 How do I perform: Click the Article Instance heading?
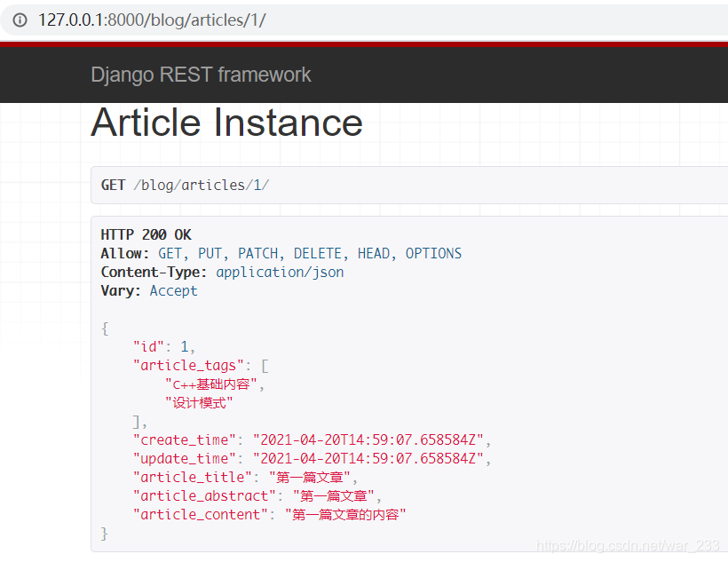[226, 123]
